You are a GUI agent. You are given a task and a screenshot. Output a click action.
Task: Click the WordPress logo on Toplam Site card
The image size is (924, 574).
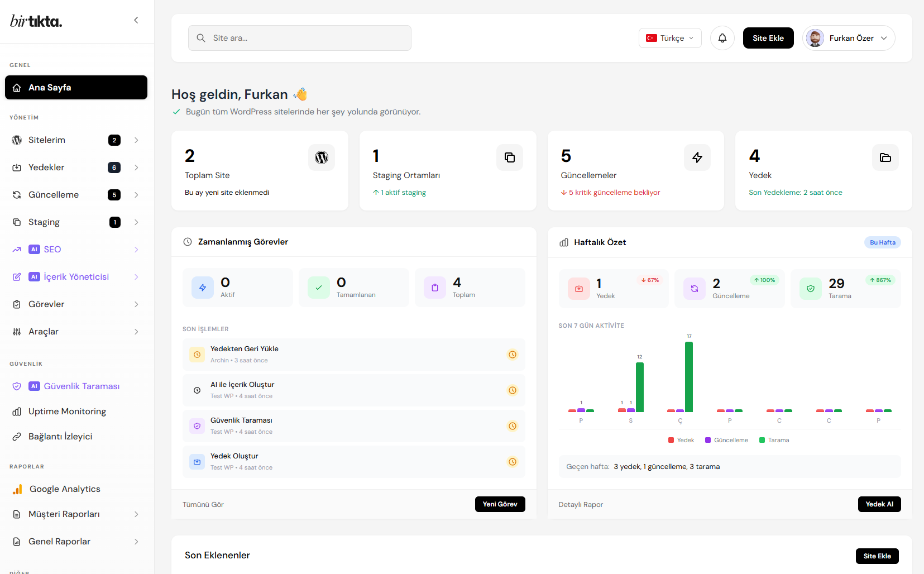tap(322, 157)
